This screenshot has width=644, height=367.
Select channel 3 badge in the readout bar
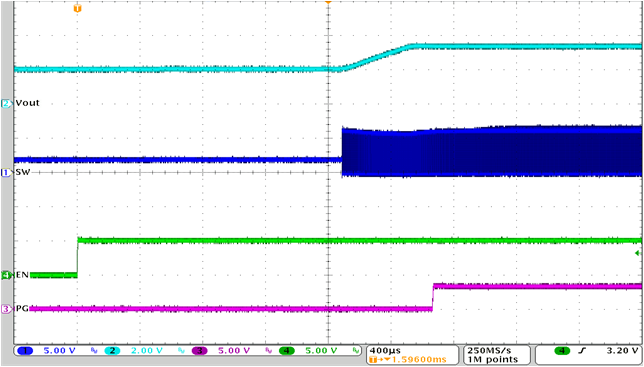coord(200,351)
